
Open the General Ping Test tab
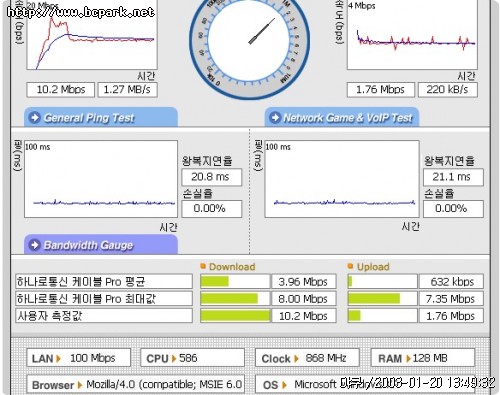pos(101,117)
